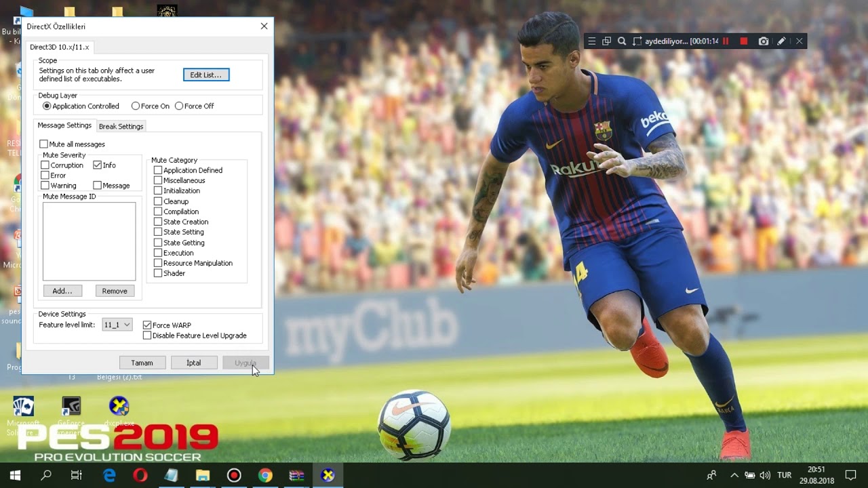The width and height of the screenshot is (868, 488).
Task: Uncheck the Info severity checkbox
Action: click(x=98, y=165)
